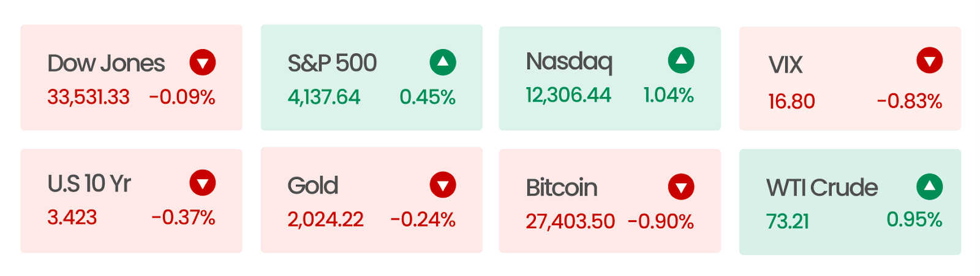Image resolution: width=980 pixels, height=276 pixels.
Task: Click the Nasdaq 1.04% change value
Action: 669,95
